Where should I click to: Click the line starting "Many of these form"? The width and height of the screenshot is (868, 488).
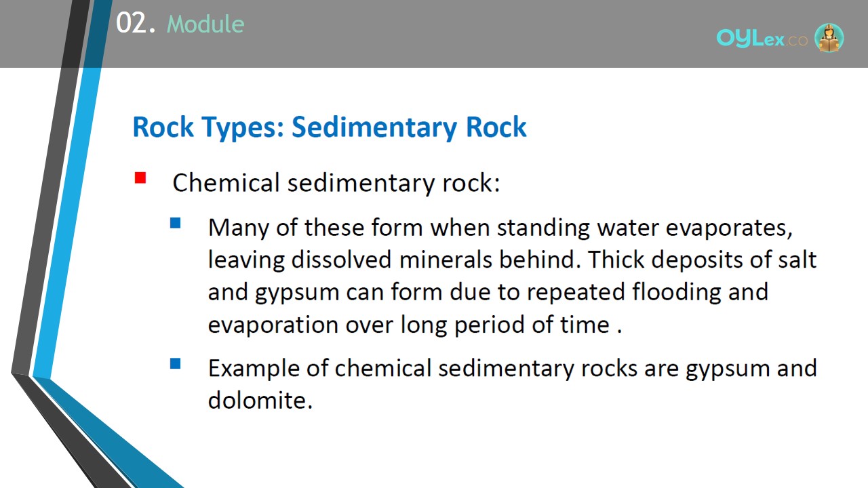point(500,228)
